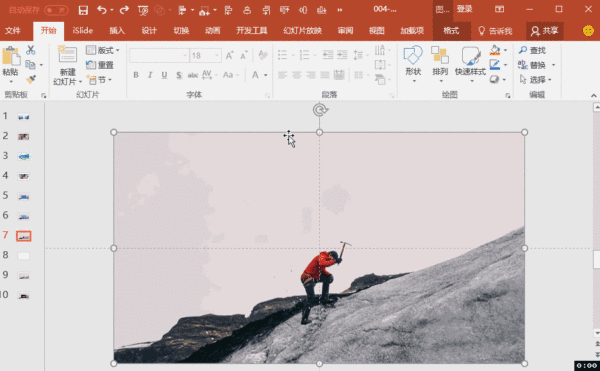Viewport: 600px width, 371px height.
Task: Click the Cut scissors icon
Action: (x=31, y=50)
